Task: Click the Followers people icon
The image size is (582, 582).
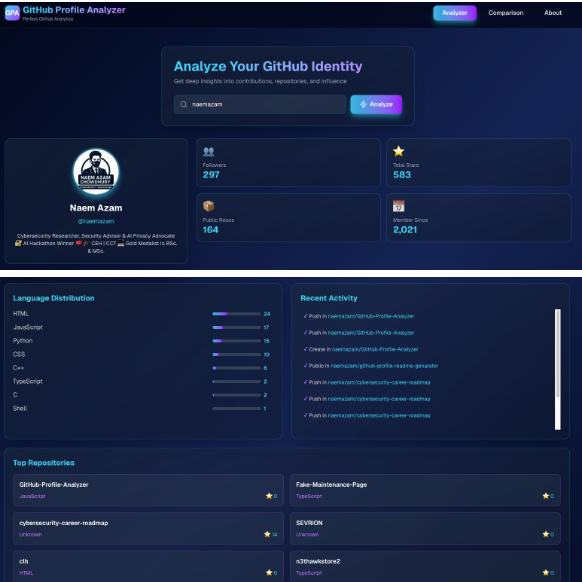Action: 208,151
